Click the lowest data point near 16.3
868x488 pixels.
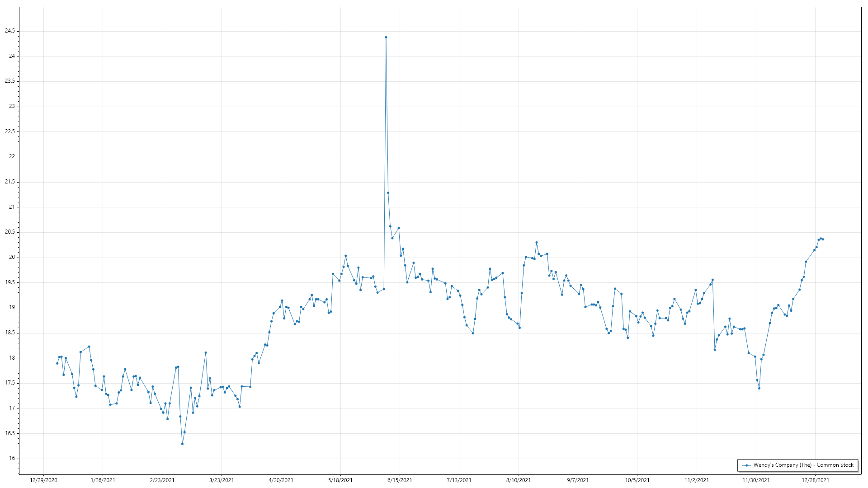(x=182, y=444)
